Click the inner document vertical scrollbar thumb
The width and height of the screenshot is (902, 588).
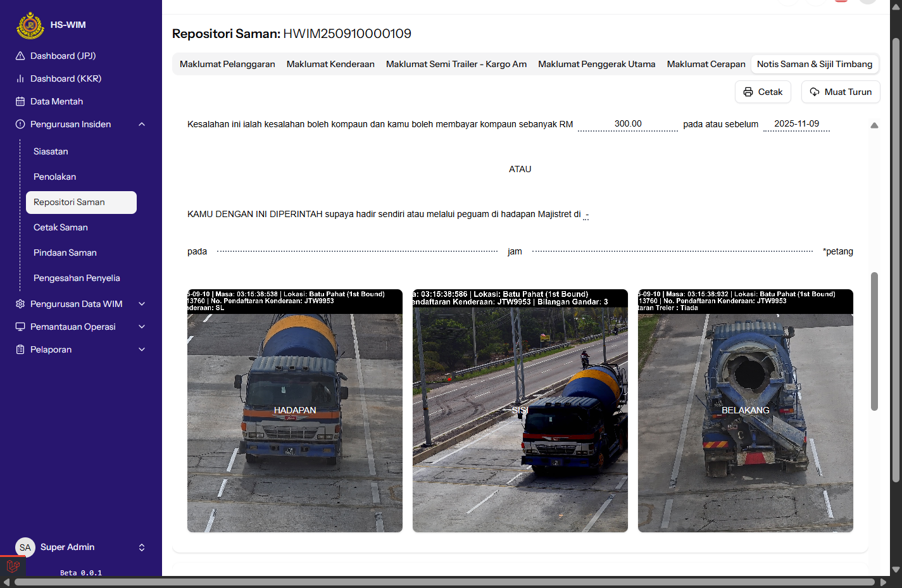tap(874, 342)
